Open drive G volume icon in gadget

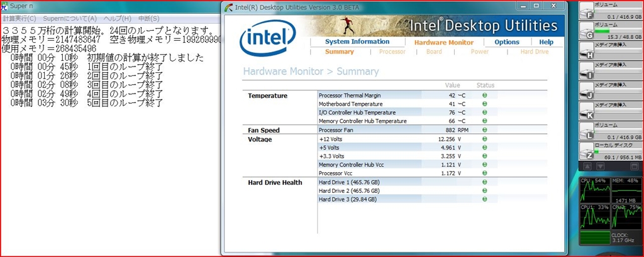pyautogui.click(x=587, y=31)
